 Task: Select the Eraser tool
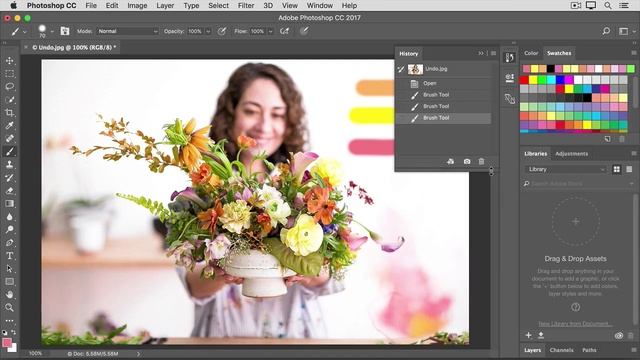coord(10,191)
